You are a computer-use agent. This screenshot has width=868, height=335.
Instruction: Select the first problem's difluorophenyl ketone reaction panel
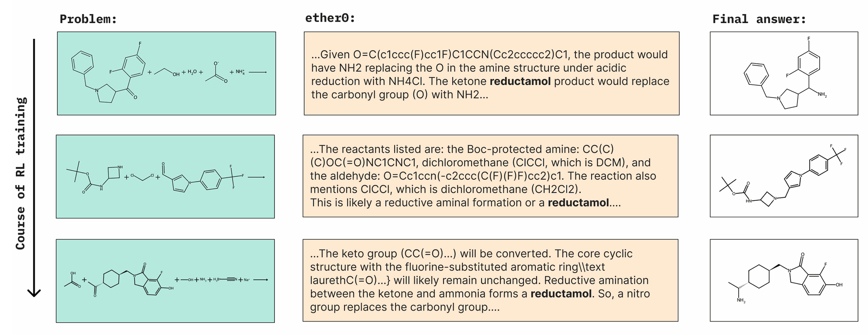(x=166, y=73)
